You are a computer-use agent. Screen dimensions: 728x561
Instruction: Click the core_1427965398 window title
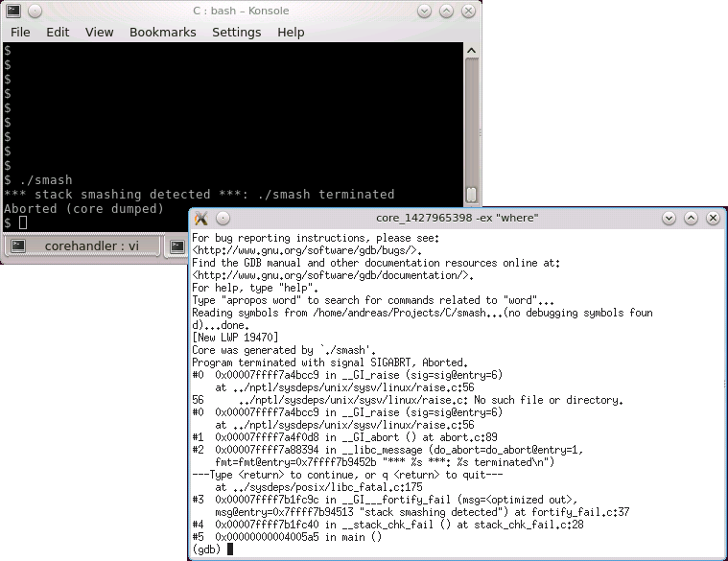coord(457,218)
